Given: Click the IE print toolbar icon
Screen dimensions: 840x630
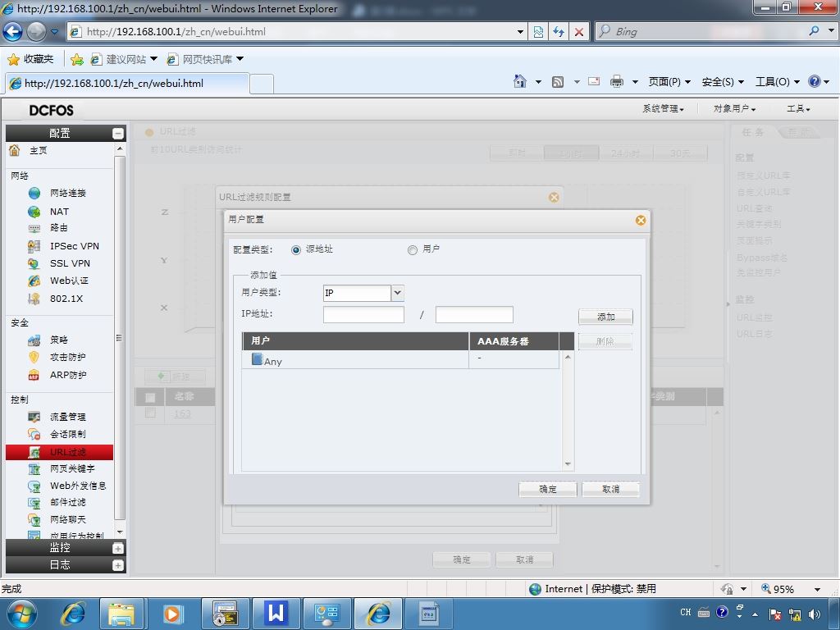Looking at the screenshot, I should coord(617,81).
